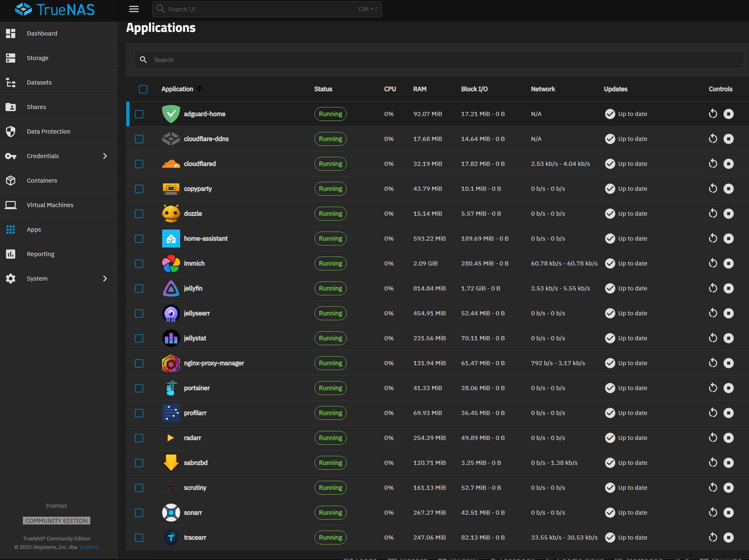Stop the profilarr app
Viewport: 749px width, 560px height.
click(729, 413)
